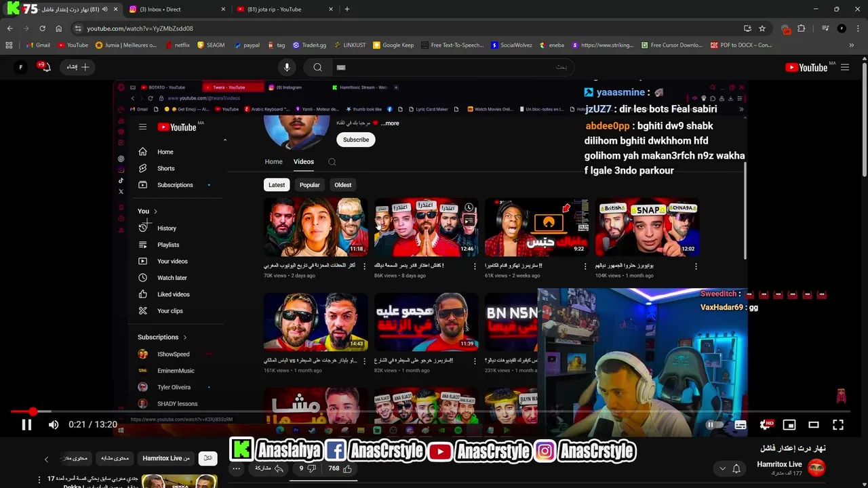Screen dimensions: 868x488
Task: Start voice search with the microphone icon
Action: pos(287,67)
